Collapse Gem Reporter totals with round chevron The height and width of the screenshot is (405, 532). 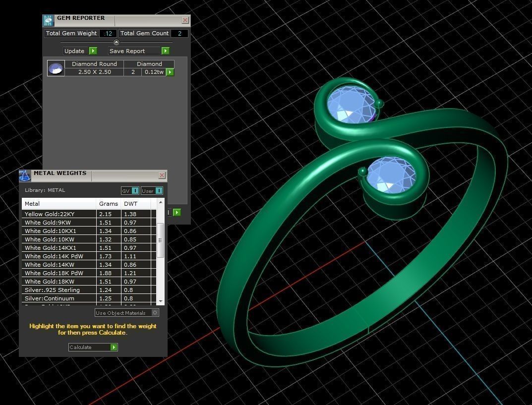pyautogui.click(x=117, y=43)
